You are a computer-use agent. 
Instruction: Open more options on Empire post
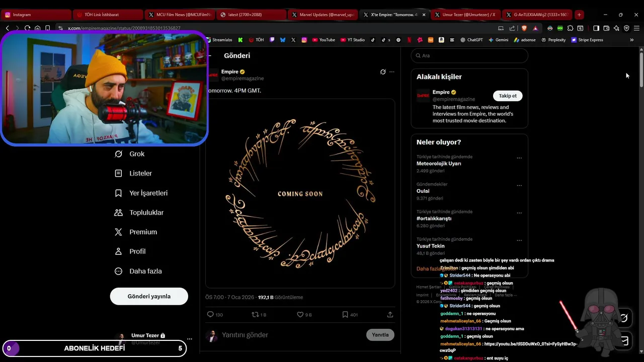[392, 72]
